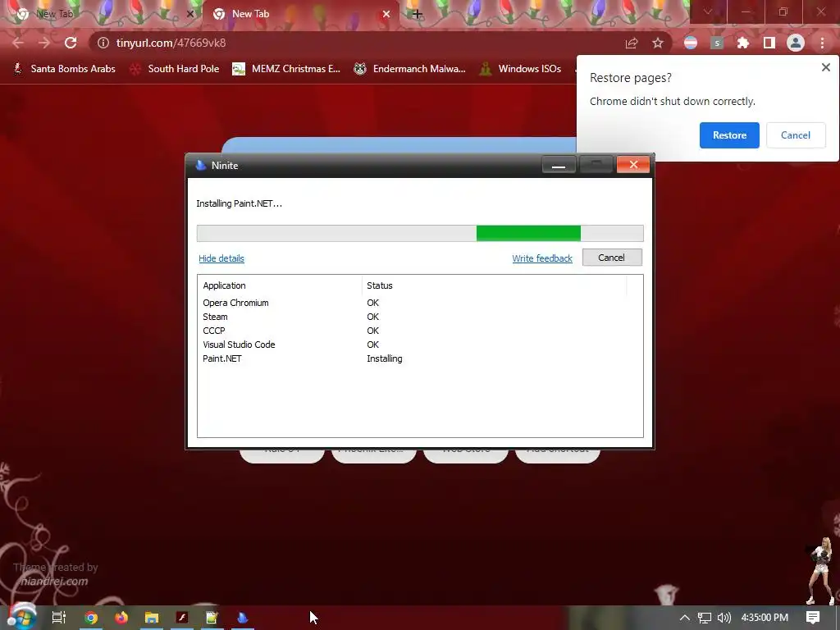Click the Installing status text
840x630 pixels.
pyautogui.click(x=385, y=358)
